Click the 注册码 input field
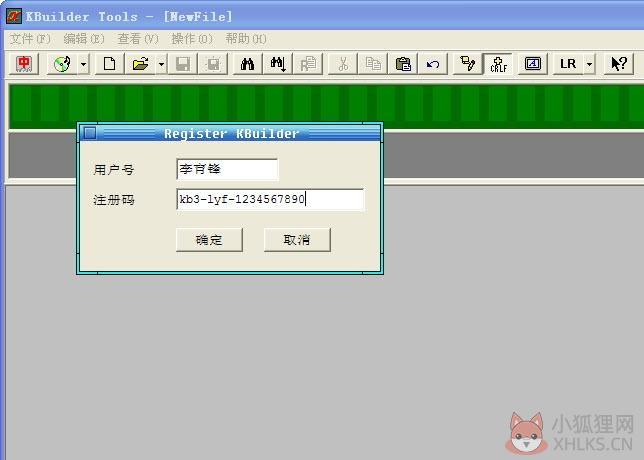The height and width of the screenshot is (460, 644). click(x=270, y=199)
